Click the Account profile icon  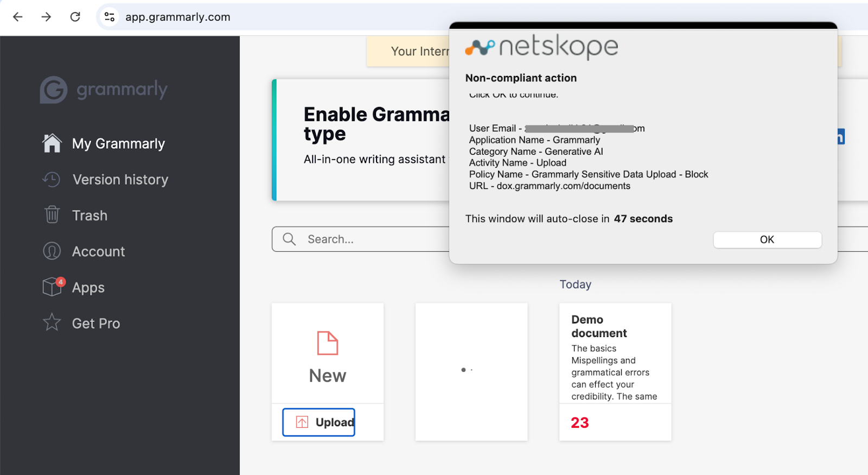click(52, 251)
